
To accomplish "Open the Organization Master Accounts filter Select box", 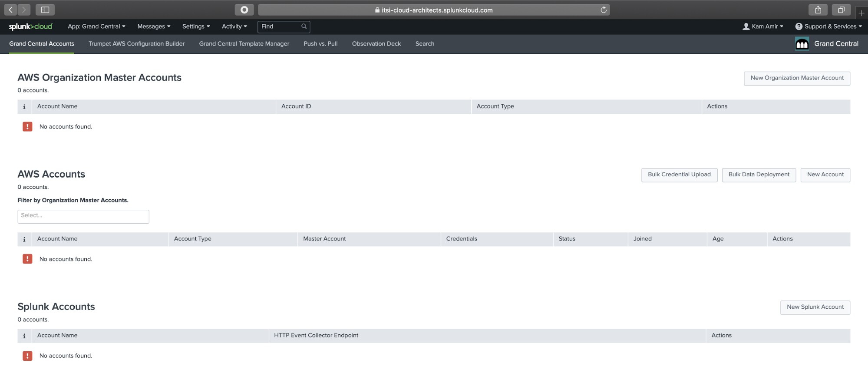I will (83, 217).
